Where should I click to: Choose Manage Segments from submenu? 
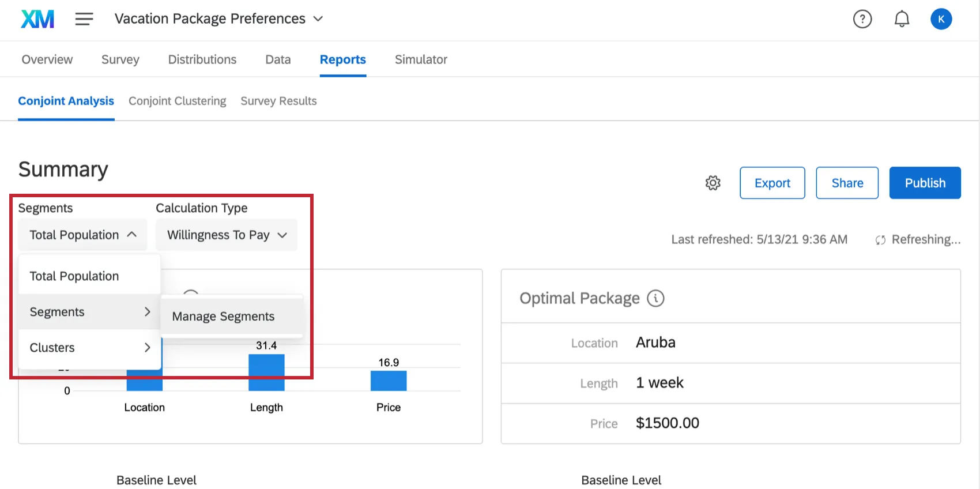tap(223, 317)
